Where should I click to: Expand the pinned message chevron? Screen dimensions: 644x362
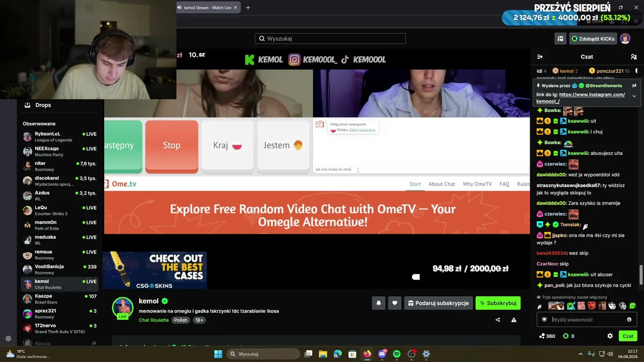click(x=634, y=96)
